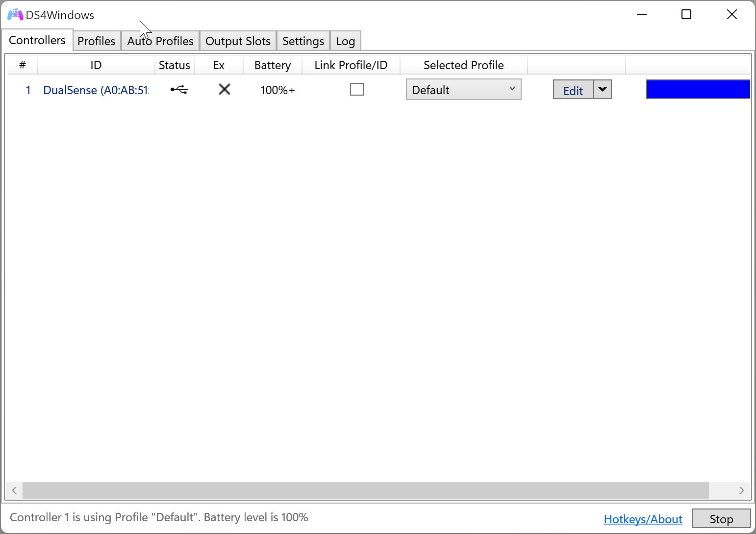Maximize the DS4Windows window
This screenshot has width=756, height=534.
(686, 15)
